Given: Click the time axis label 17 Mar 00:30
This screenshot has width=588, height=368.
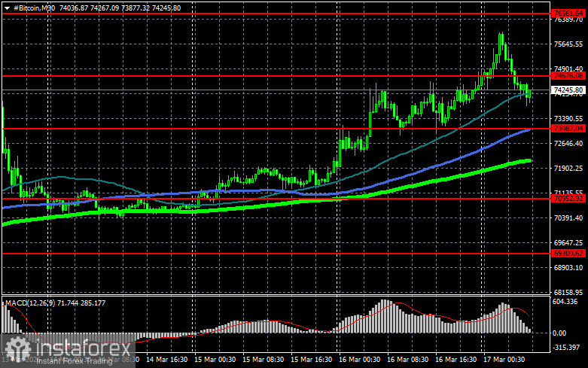Looking at the screenshot, I should [x=504, y=360].
